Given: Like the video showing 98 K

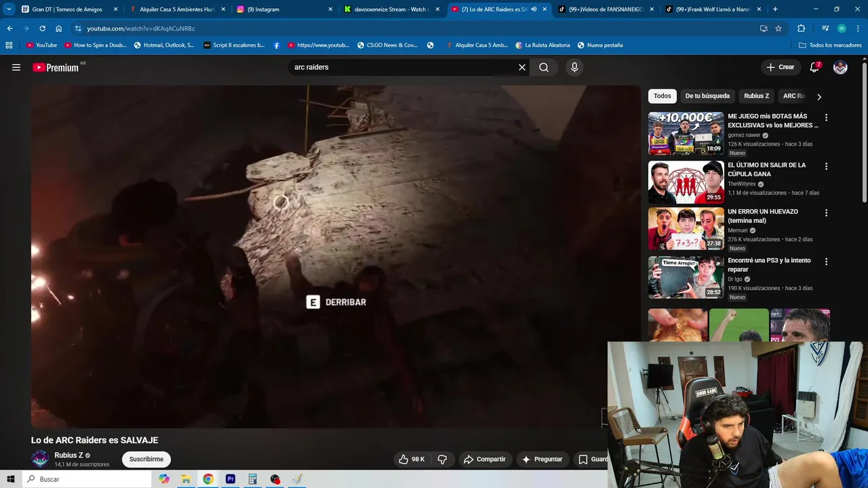Looking at the screenshot, I should tap(412, 459).
